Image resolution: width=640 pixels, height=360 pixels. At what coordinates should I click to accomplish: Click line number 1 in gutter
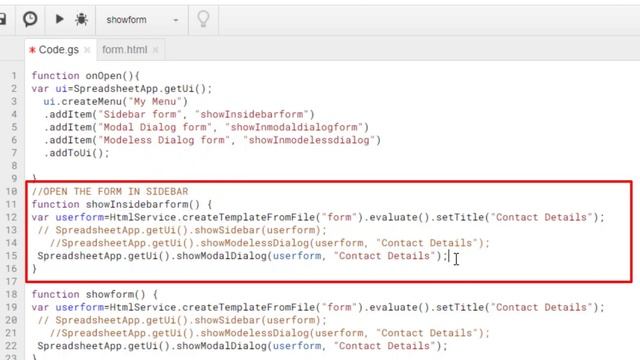[x=14, y=76]
